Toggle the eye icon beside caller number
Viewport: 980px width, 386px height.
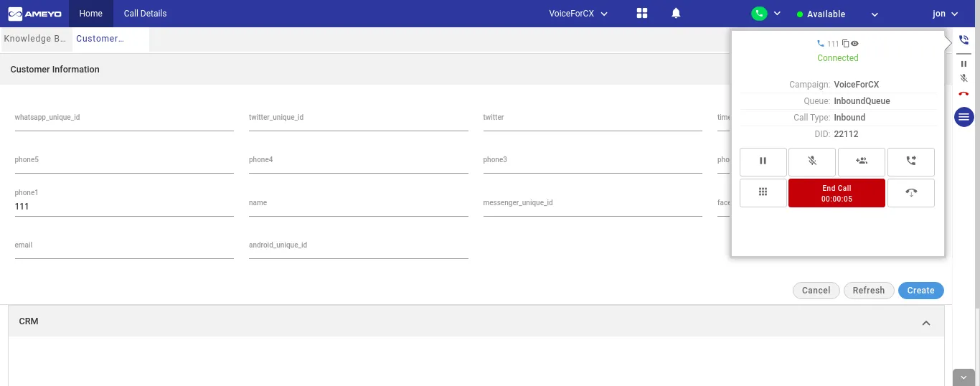click(854, 44)
